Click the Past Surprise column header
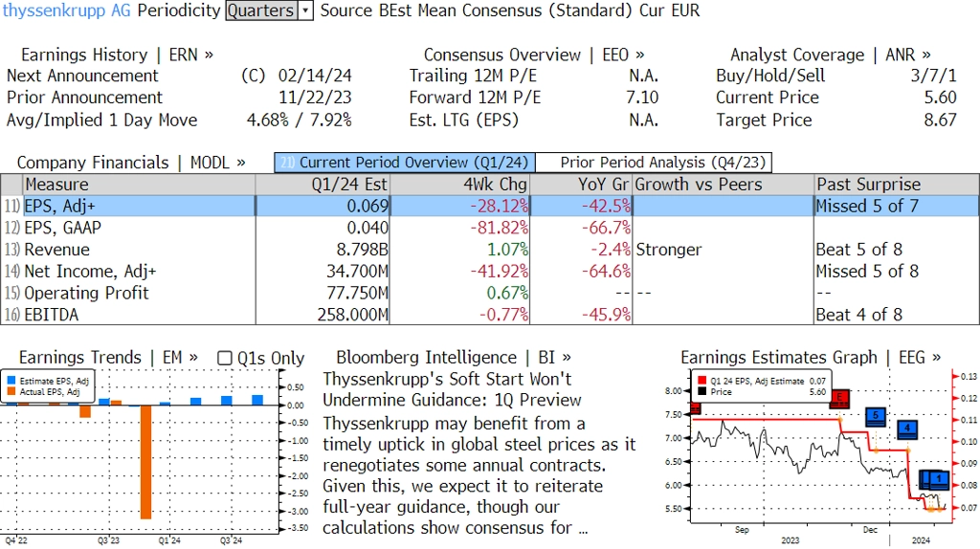Viewport: 980px width, 549px height. 897,185
